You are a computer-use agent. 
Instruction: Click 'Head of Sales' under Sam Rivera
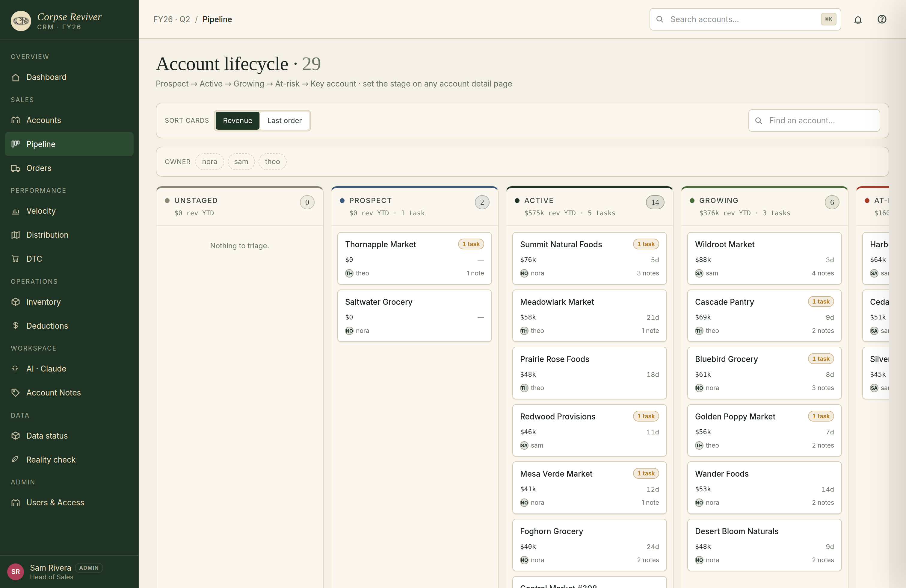click(52, 577)
